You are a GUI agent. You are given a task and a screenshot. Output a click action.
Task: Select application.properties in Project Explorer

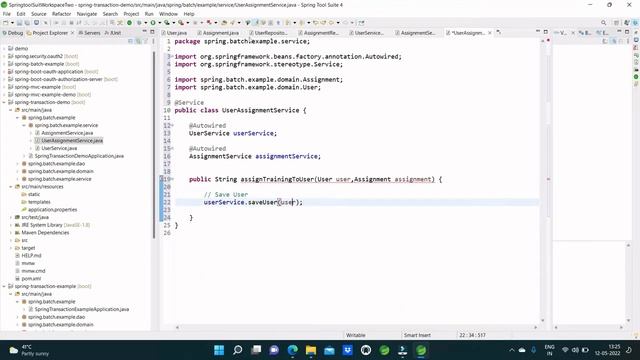point(52,210)
